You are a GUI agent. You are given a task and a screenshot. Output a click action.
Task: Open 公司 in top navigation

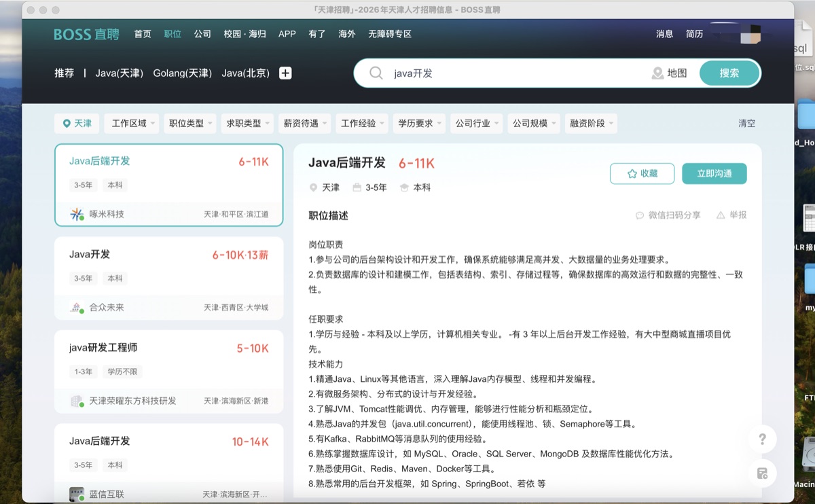point(202,34)
